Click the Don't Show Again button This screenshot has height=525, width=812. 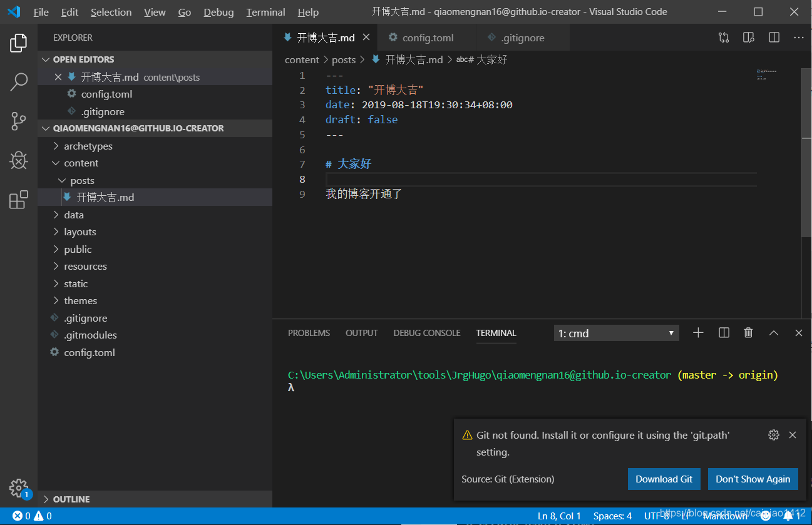point(753,479)
